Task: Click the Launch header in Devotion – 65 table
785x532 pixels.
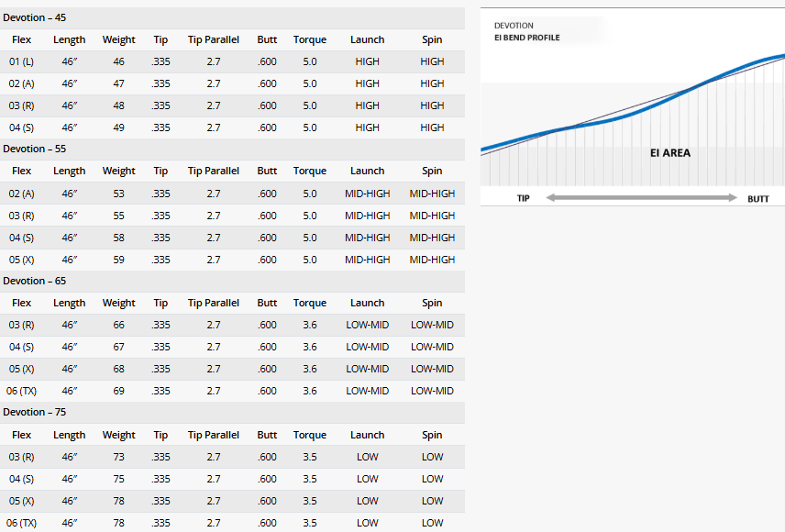Action: tap(368, 303)
